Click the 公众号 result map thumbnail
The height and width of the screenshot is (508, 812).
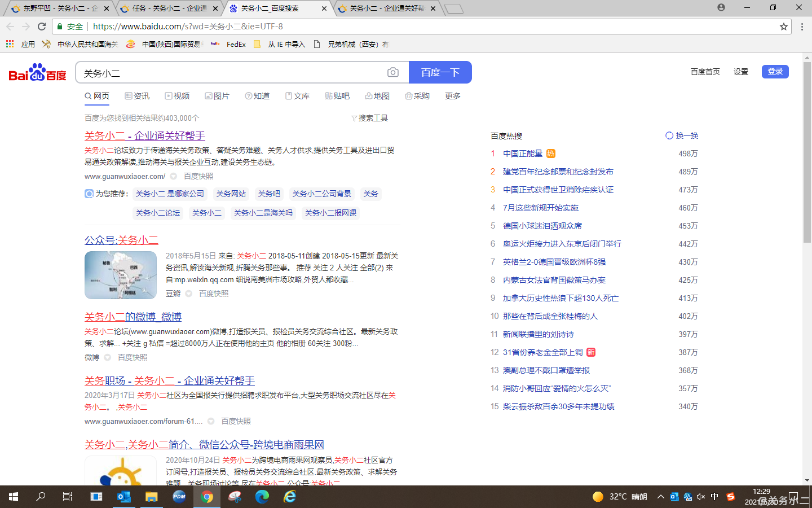point(121,275)
